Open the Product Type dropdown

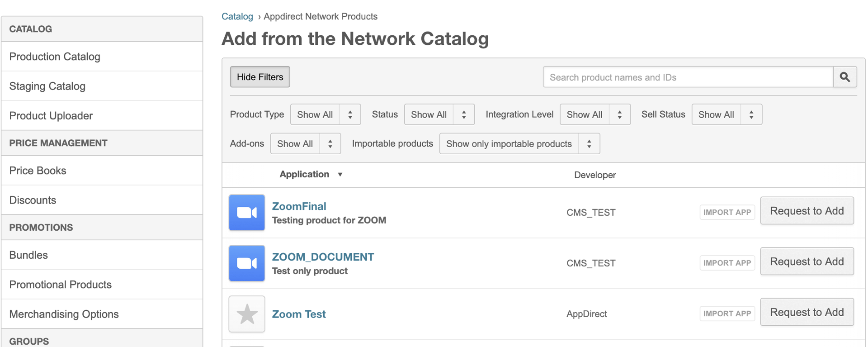(325, 114)
